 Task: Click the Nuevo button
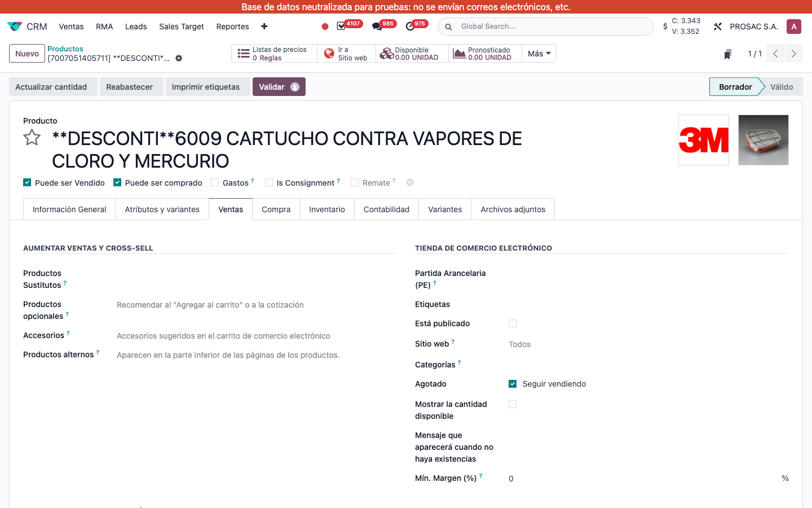click(x=27, y=54)
